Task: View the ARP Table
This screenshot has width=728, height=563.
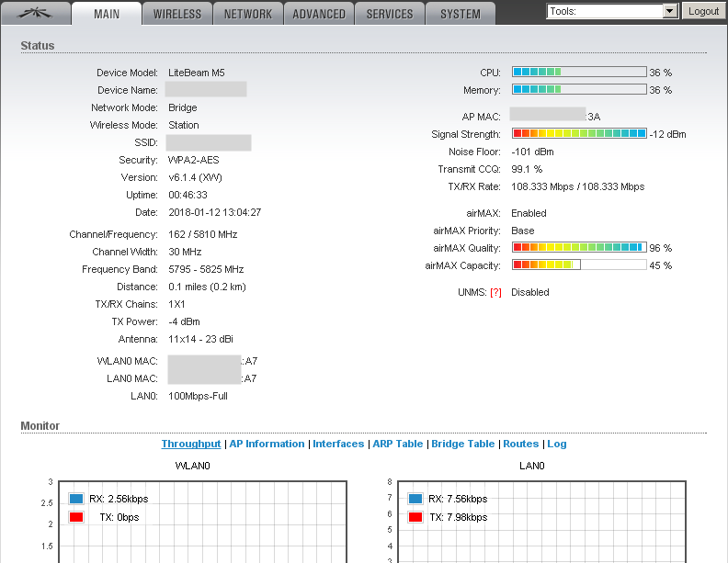Action: coord(398,444)
